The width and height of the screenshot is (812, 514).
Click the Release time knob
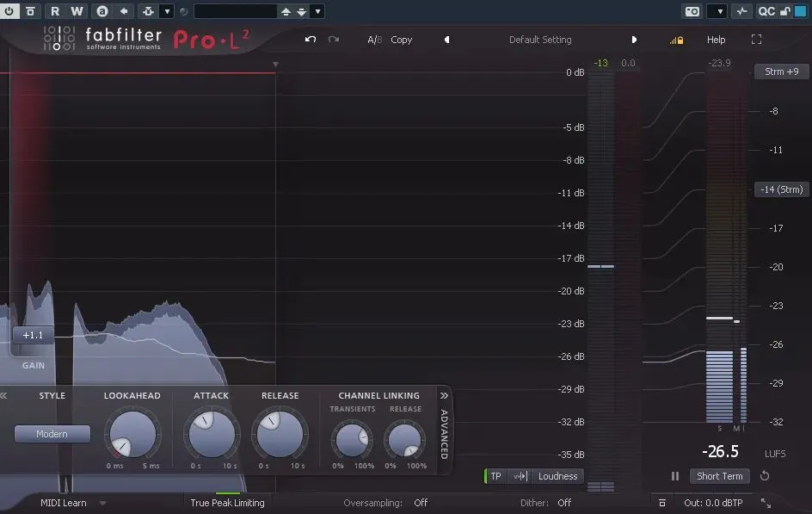(x=280, y=435)
